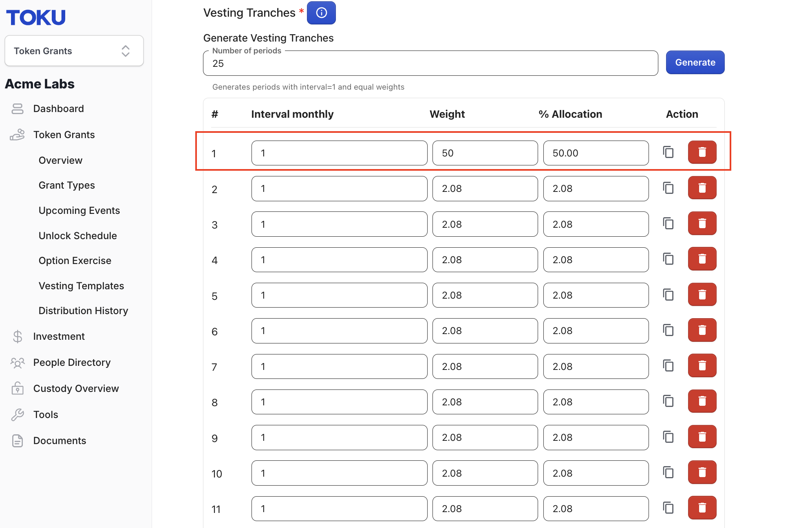
Task: Open Vesting Templates in sidebar
Action: point(81,286)
